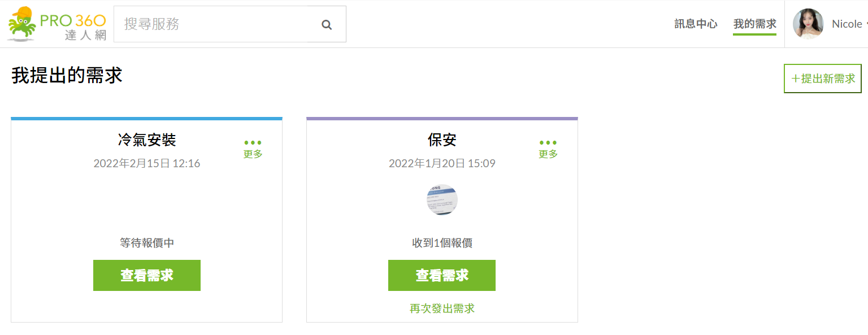Select the 冷氣安裝 card title

pyautogui.click(x=147, y=140)
